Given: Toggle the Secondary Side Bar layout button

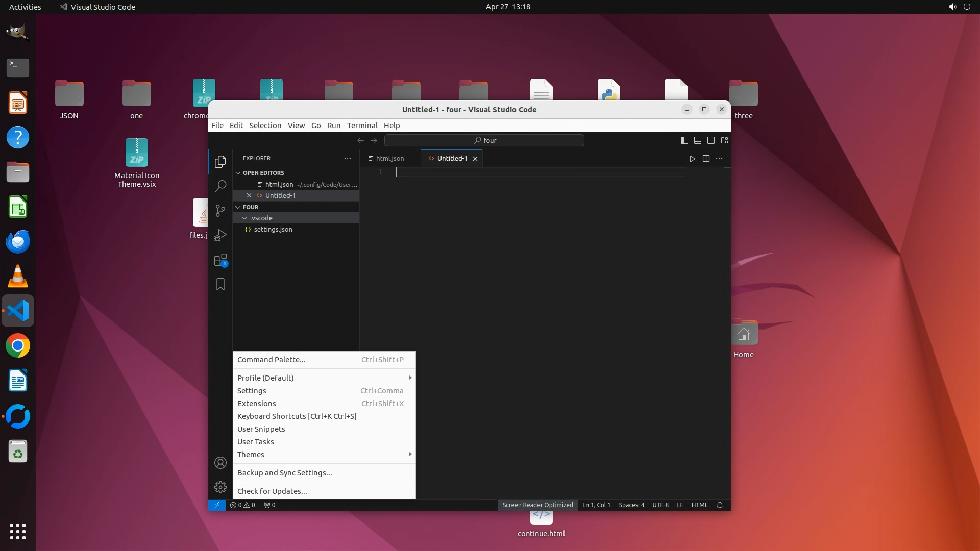Looking at the screenshot, I should coord(711,140).
